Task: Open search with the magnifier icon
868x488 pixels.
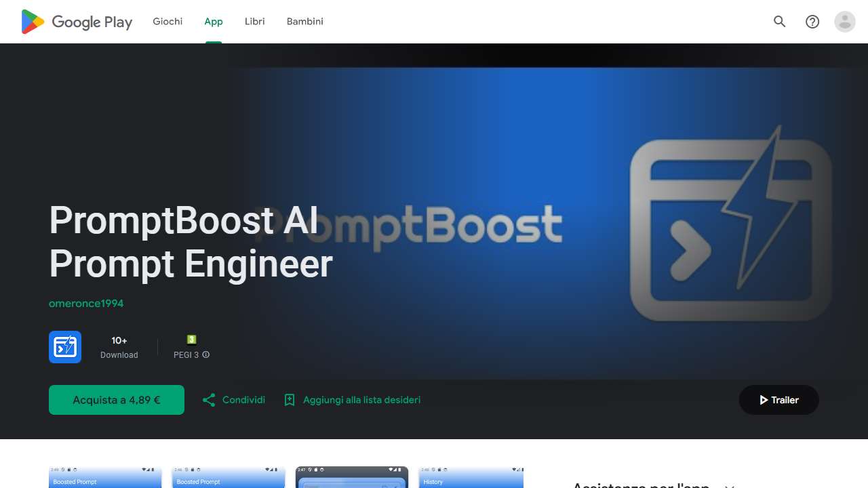Action: [780, 22]
